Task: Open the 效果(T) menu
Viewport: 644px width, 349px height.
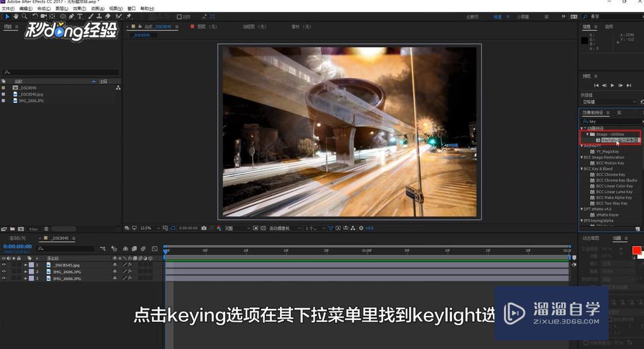Action: 80,9
